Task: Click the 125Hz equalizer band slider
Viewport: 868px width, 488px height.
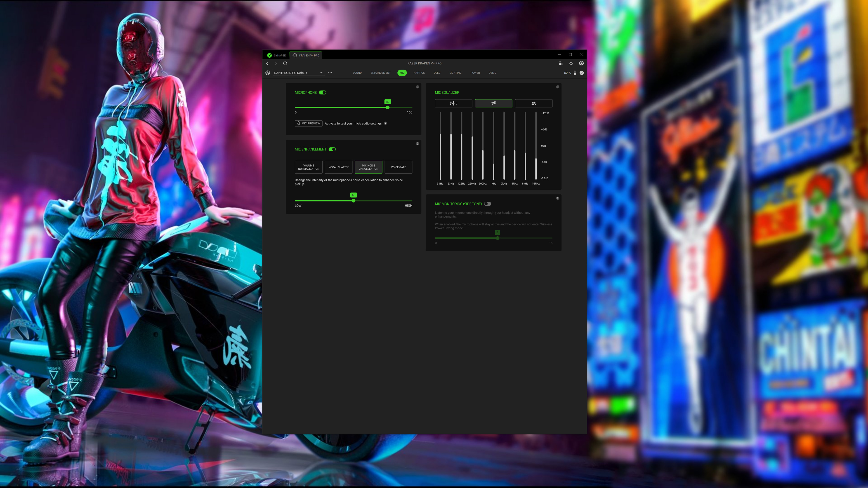Action: coord(462,146)
